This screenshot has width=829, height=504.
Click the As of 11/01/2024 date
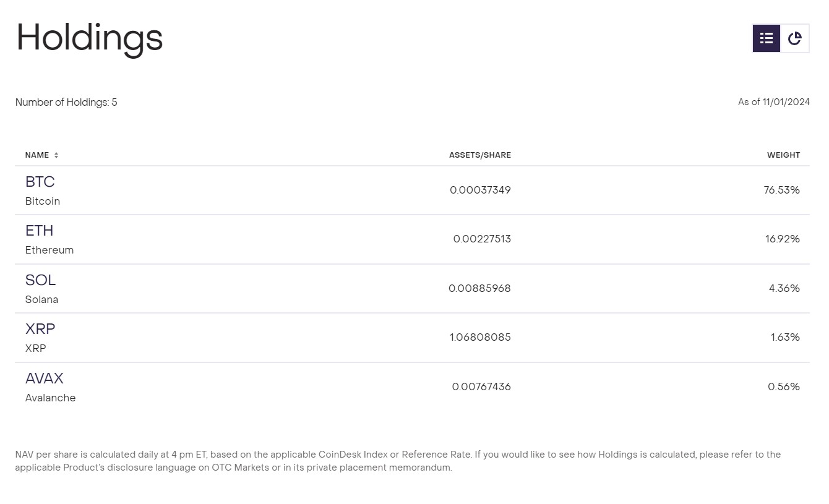point(773,102)
